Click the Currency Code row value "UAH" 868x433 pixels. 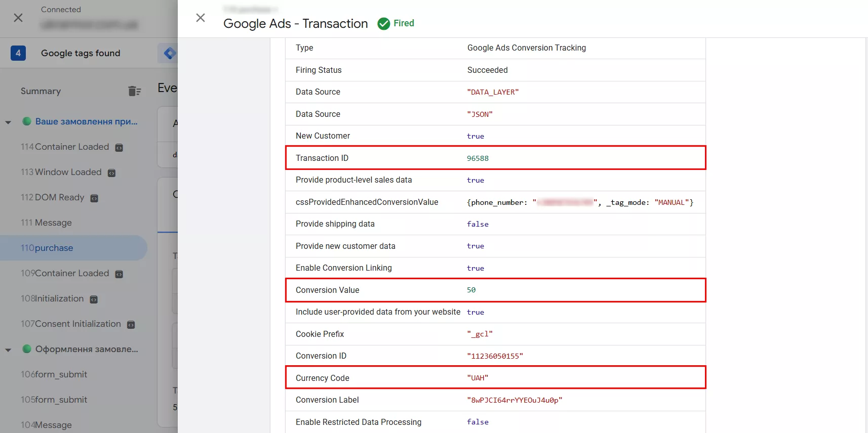(x=478, y=378)
